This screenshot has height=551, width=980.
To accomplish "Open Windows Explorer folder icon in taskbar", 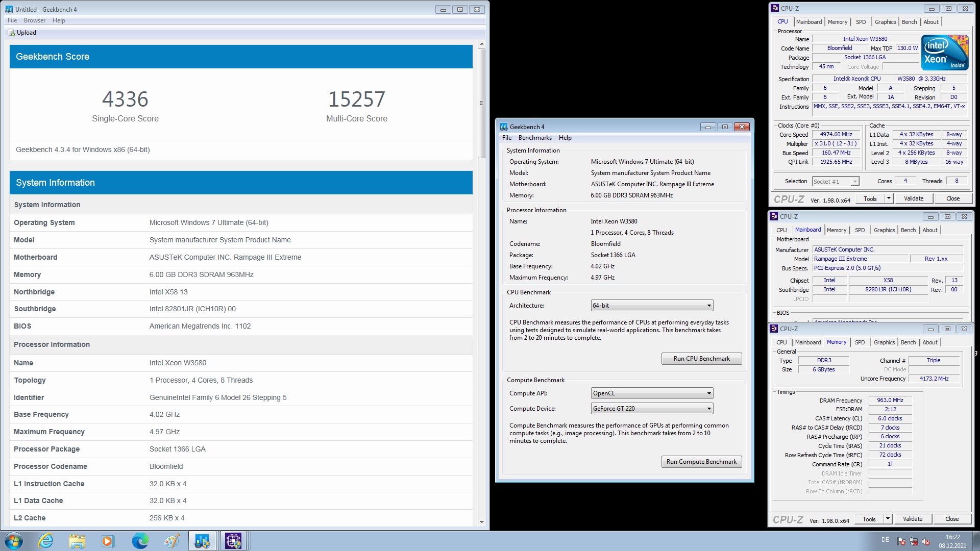I will tap(77, 541).
